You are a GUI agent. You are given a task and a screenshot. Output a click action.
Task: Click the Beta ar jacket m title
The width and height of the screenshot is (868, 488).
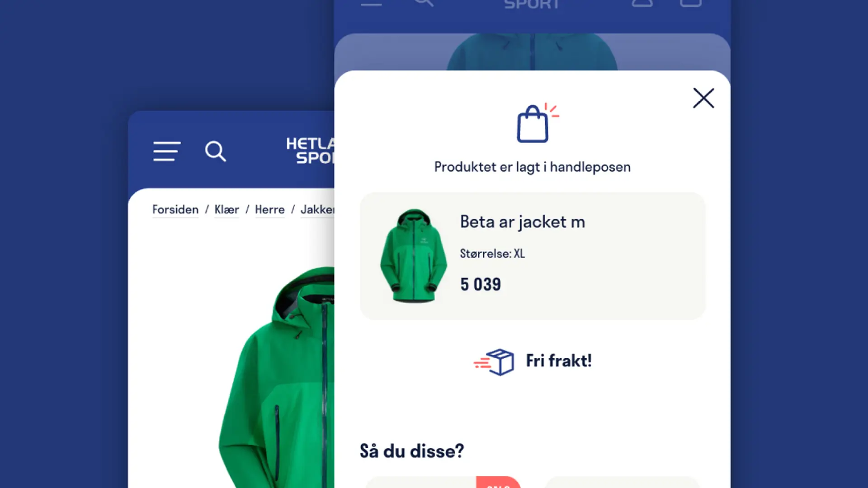pyautogui.click(x=523, y=222)
